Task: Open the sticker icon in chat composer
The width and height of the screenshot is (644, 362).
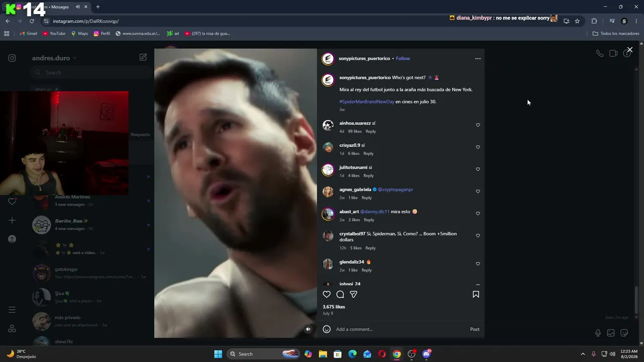Action: tap(624, 333)
